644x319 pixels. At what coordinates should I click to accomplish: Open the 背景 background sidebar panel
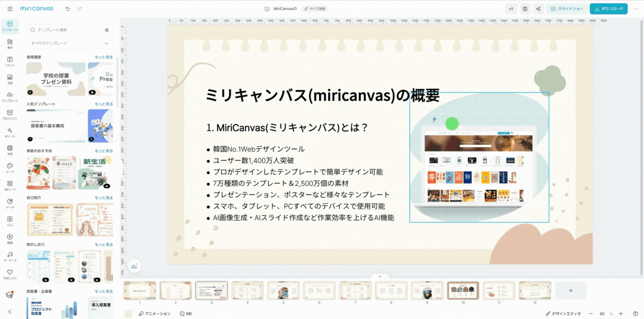10,150
